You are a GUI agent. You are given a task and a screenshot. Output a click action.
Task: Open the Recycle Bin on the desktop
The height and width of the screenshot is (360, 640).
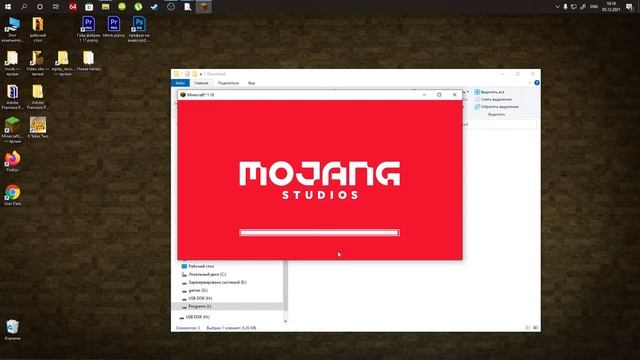tap(12, 330)
